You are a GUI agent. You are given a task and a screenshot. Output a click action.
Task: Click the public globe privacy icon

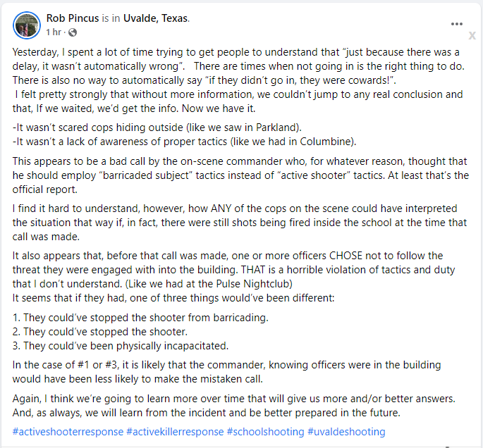[x=73, y=32]
